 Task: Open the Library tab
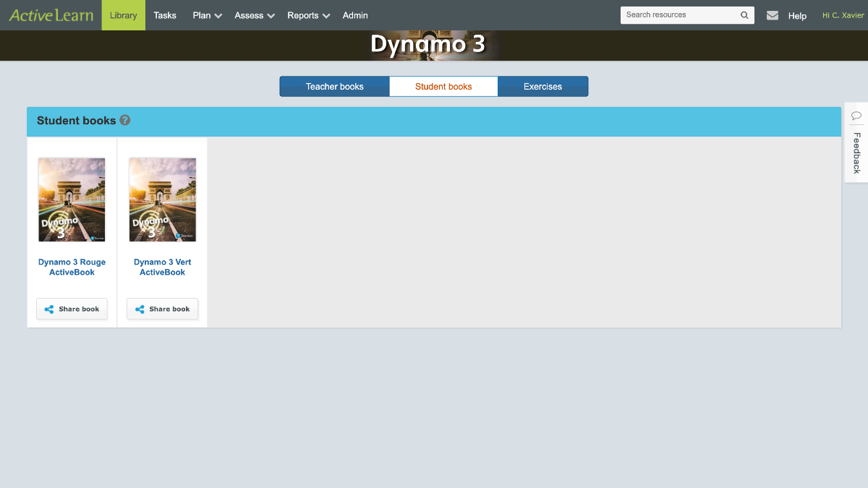point(124,15)
